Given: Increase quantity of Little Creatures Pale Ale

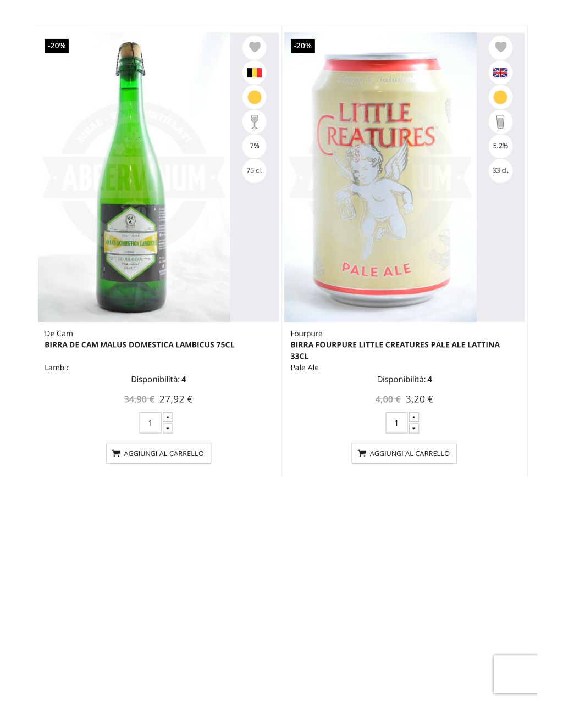Looking at the screenshot, I should click(414, 417).
